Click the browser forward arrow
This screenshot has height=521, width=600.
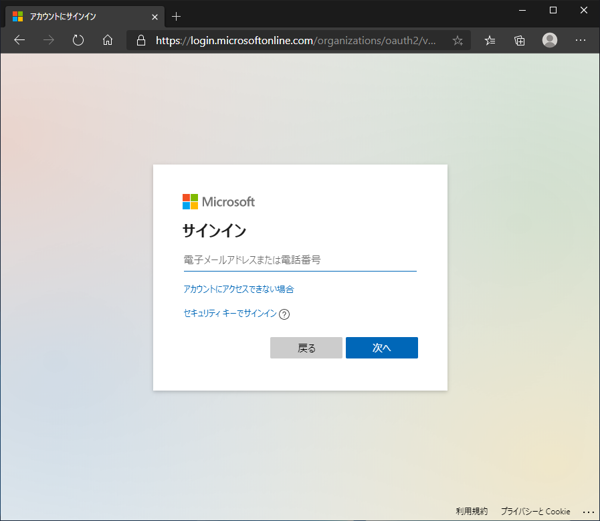click(x=49, y=40)
